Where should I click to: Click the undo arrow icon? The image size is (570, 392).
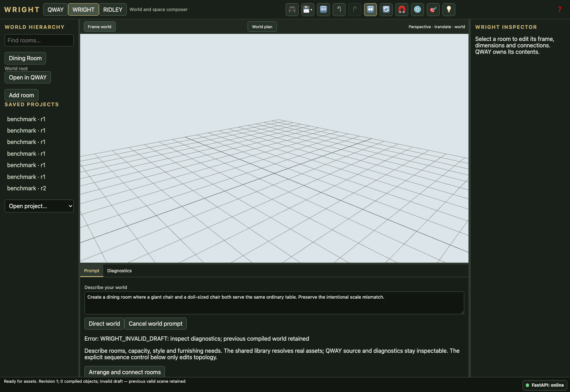339,10
